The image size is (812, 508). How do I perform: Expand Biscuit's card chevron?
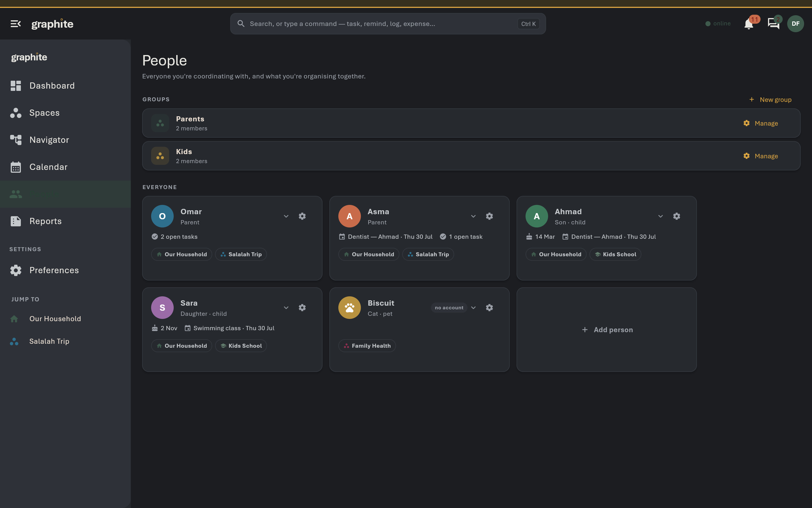pyautogui.click(x=473, y=307)
